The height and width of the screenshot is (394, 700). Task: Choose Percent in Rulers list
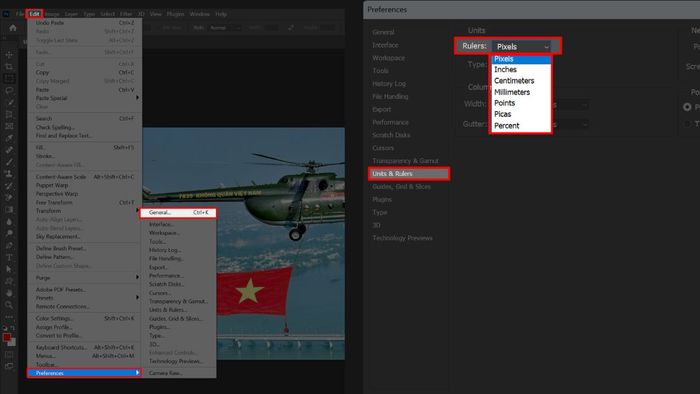tap(521, 126)
